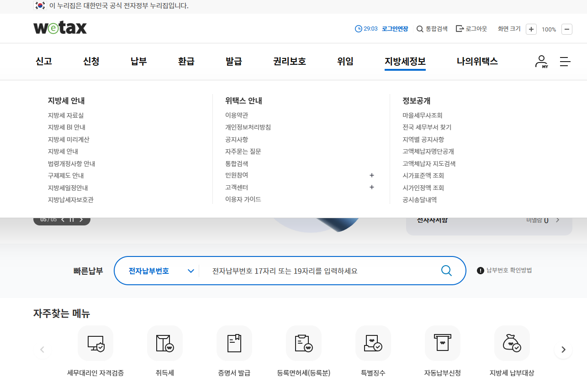Open the 납부 menu
The image size is (587, 392).
point(139,61)
